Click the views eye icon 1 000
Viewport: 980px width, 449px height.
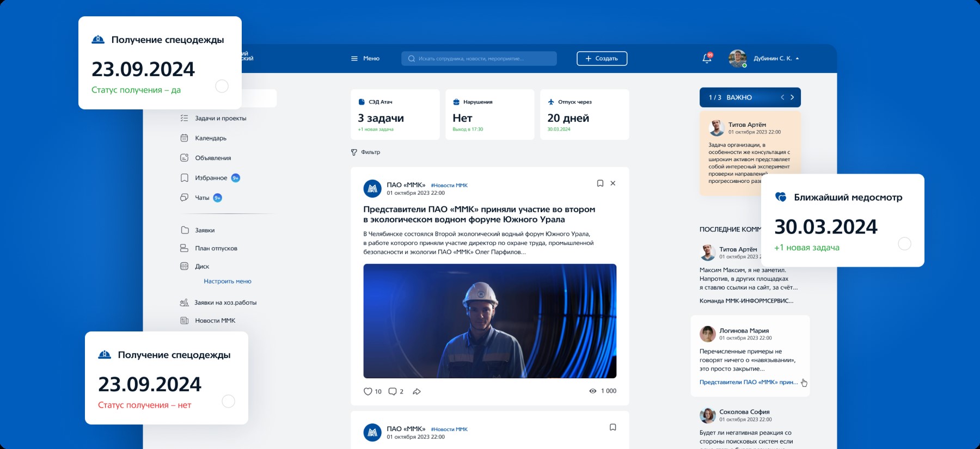(x=593, y=391)
